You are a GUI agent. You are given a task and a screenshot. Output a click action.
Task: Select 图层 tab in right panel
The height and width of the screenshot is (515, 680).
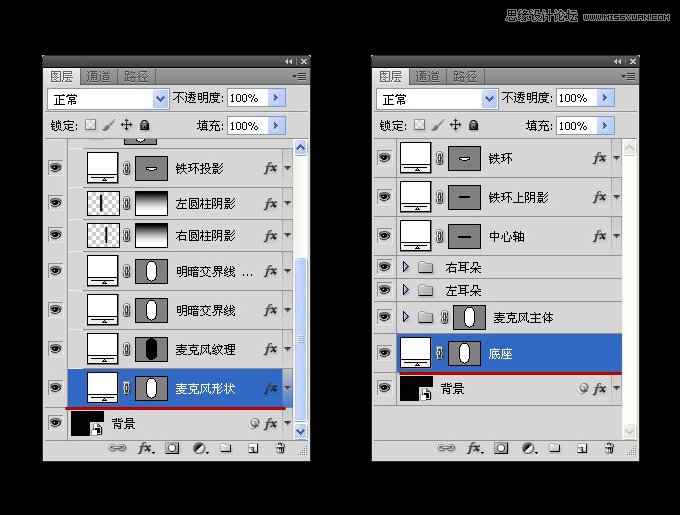pos(391,77)
